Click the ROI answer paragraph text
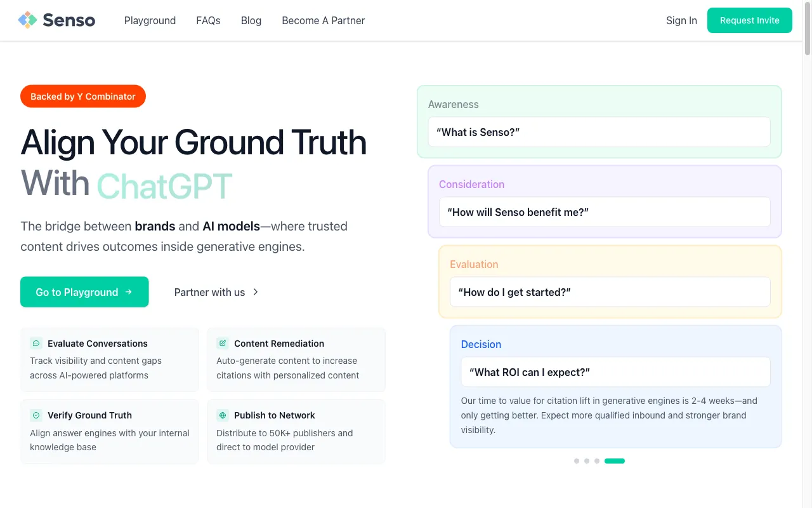812x508 pixels. [609, 415]
